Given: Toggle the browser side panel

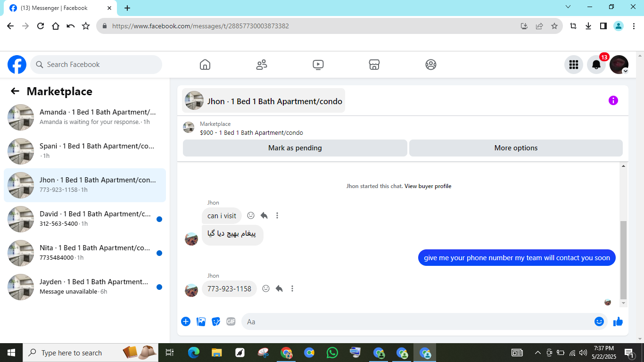Looking at the screenshot, I should (x=603, y=26).
